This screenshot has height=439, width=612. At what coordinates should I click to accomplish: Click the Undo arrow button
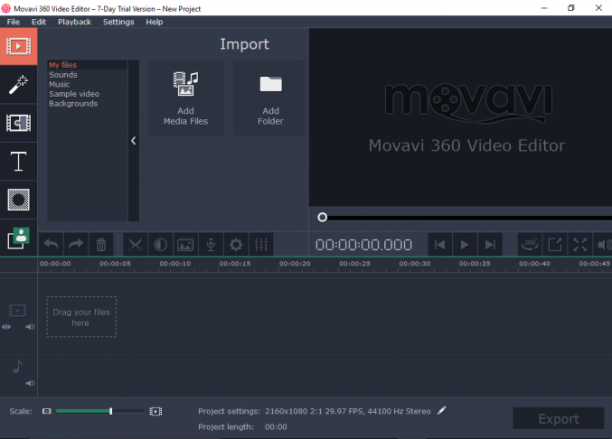tap(51, 245)
